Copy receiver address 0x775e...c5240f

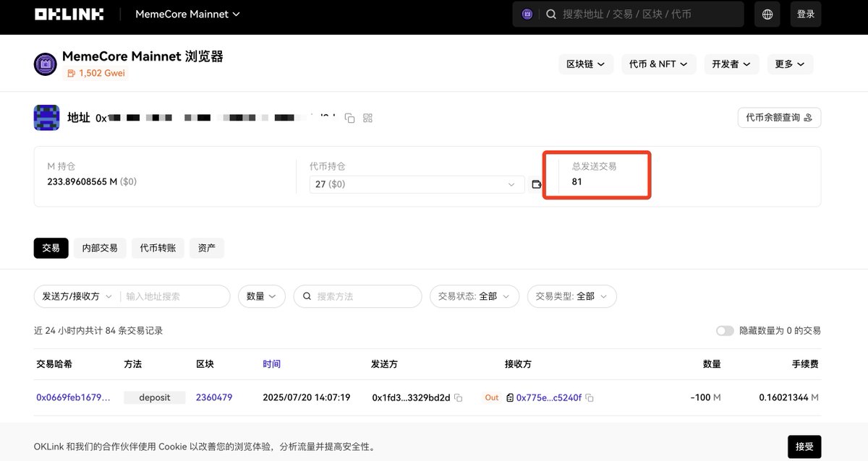[590, 398]
